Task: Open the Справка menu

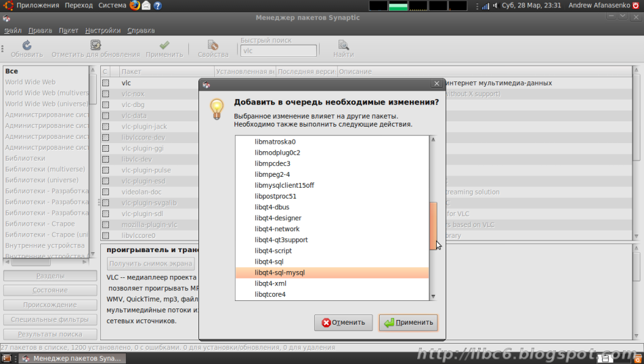Action: pyautogui.click(x=141, y=31)
